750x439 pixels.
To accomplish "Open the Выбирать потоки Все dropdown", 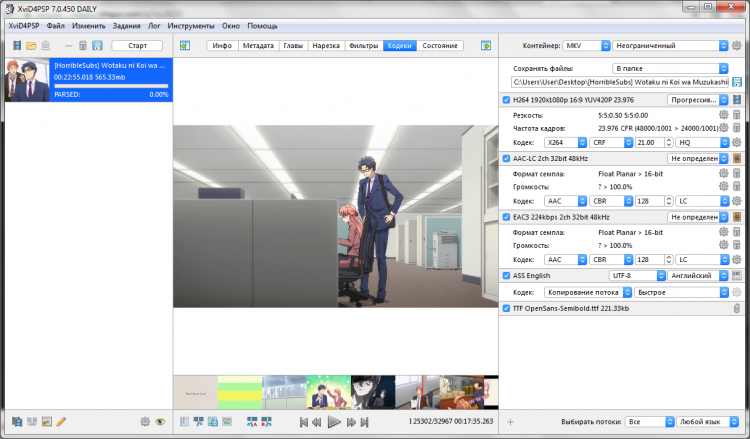I will pos(650,421).
